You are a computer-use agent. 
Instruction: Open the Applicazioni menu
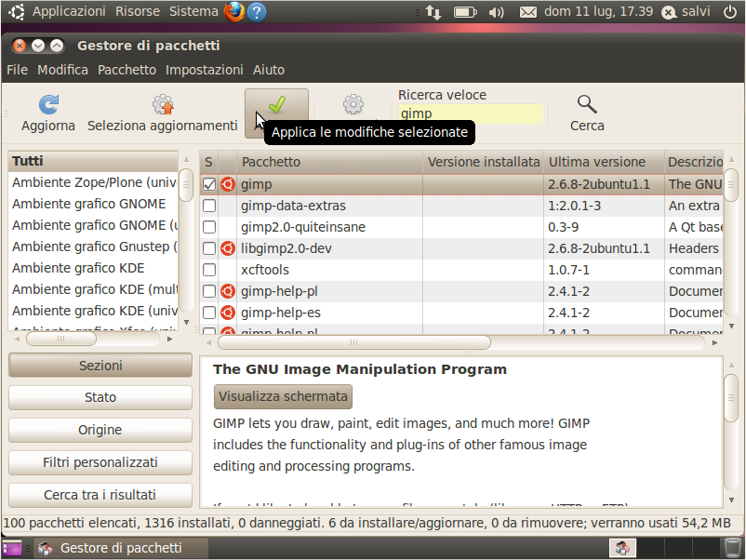point(69,11)
